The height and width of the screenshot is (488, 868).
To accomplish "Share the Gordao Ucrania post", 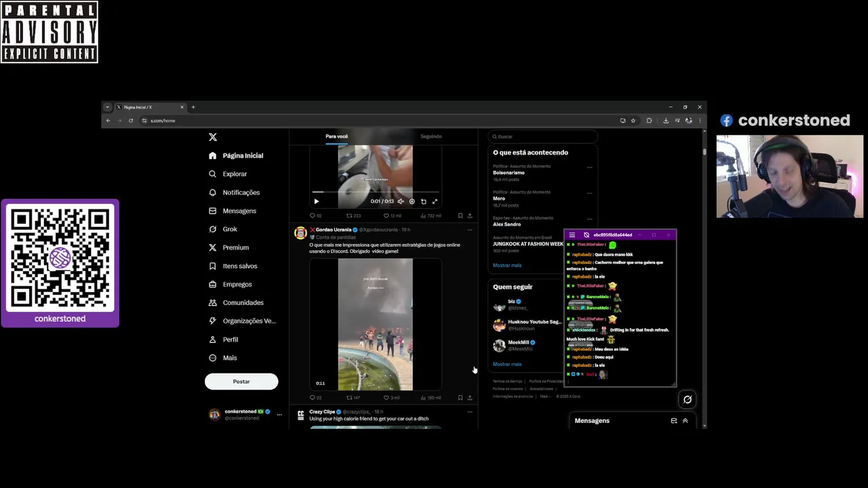I will (x=469, y=398).
